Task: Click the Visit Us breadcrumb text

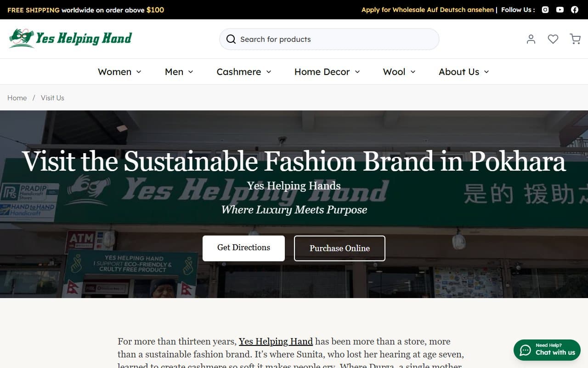Action: click(x=52, y=98)
